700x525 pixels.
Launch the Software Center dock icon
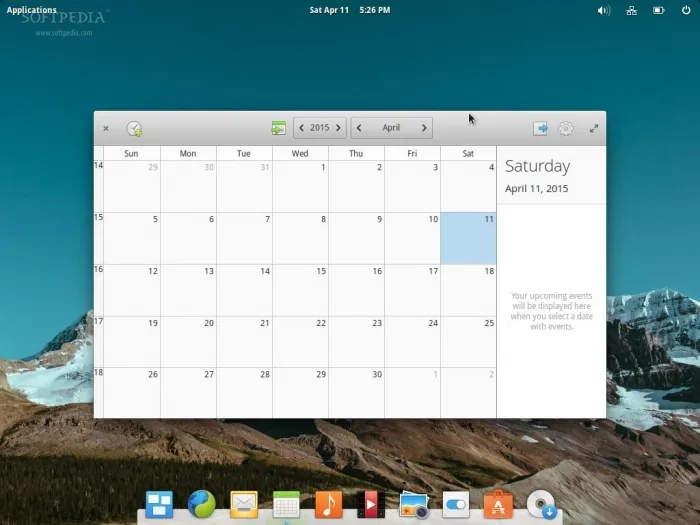click(498, 504)
